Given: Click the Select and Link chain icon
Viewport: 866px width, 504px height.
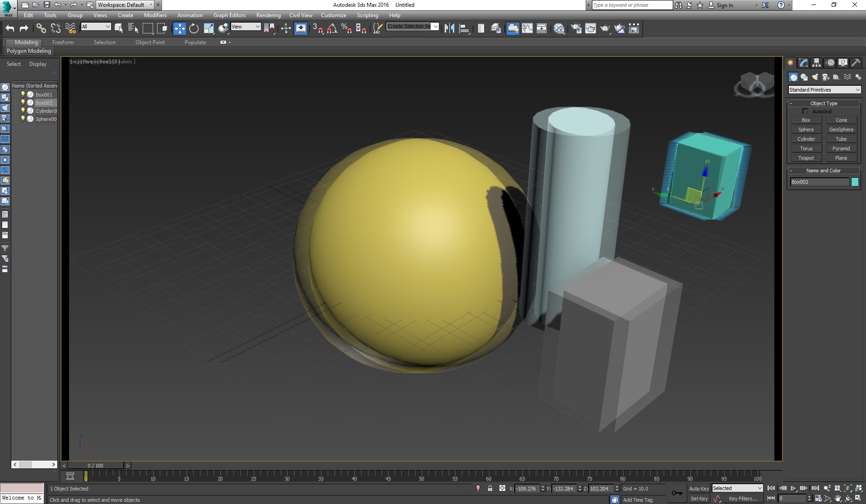Looking at the screenshot, I should click(41, 28).
